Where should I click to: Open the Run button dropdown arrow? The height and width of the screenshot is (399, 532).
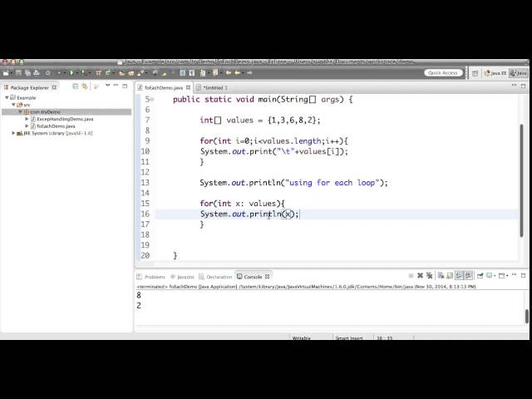tap(76, 73)
